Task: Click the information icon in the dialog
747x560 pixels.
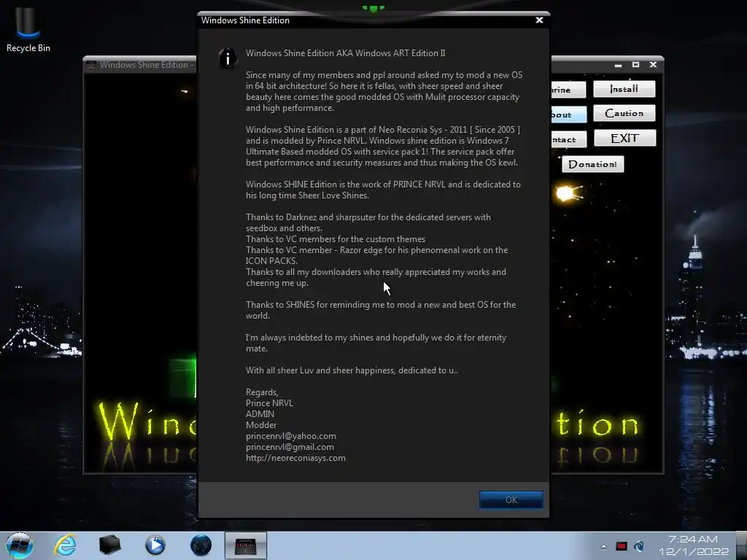Action: pyautogui.click(x=228, y=58)
